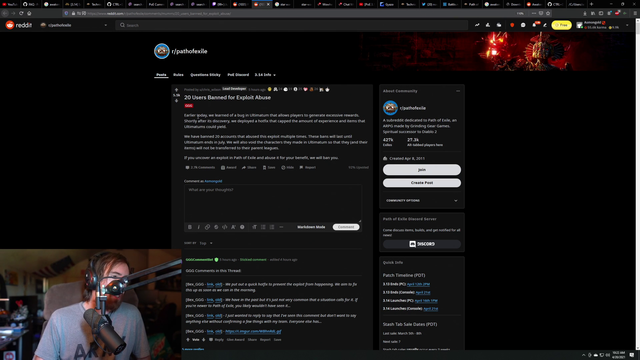The image size is (640, 360).
Task: Open About Community options ellipsis
Action: tap(458, 91)
